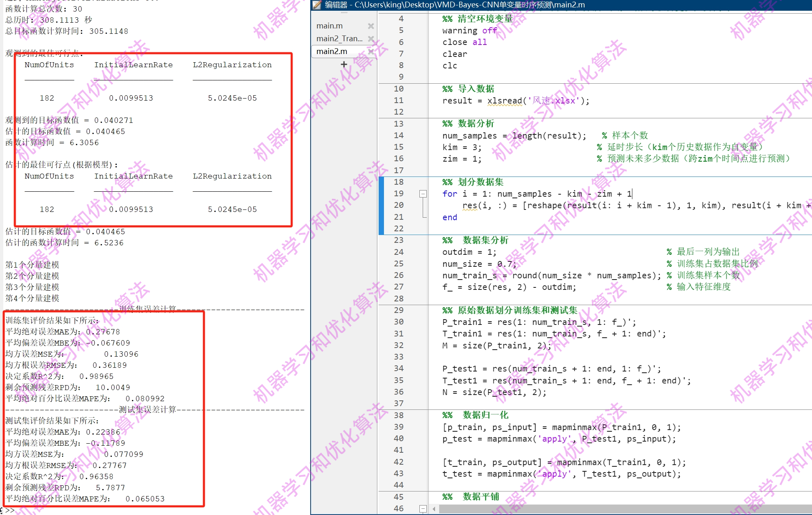The image size is (812, 515).
Task: Close the main.m tab
Action: coord(370,26)
